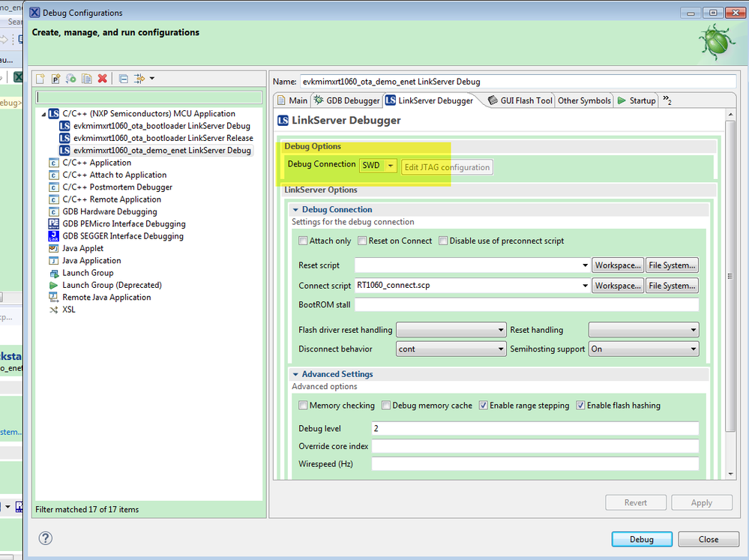Open the Reset handling dropdown
749x560 pixels.
tap(643, 330)
